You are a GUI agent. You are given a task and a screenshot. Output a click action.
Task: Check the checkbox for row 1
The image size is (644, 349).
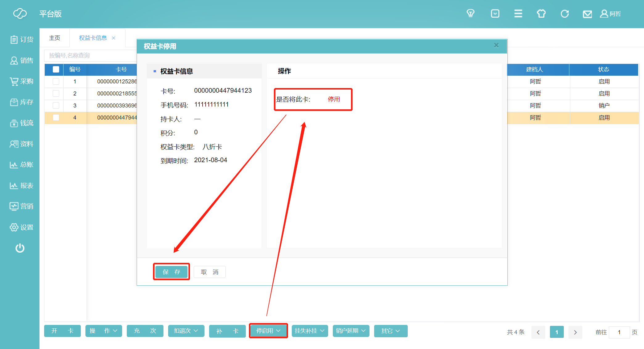56,82
